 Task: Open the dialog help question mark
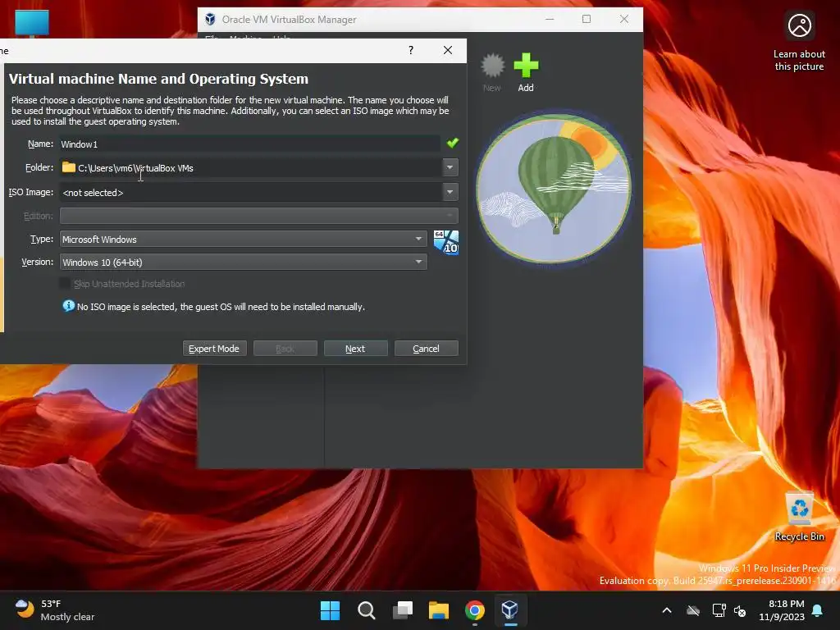click(411, 50)
